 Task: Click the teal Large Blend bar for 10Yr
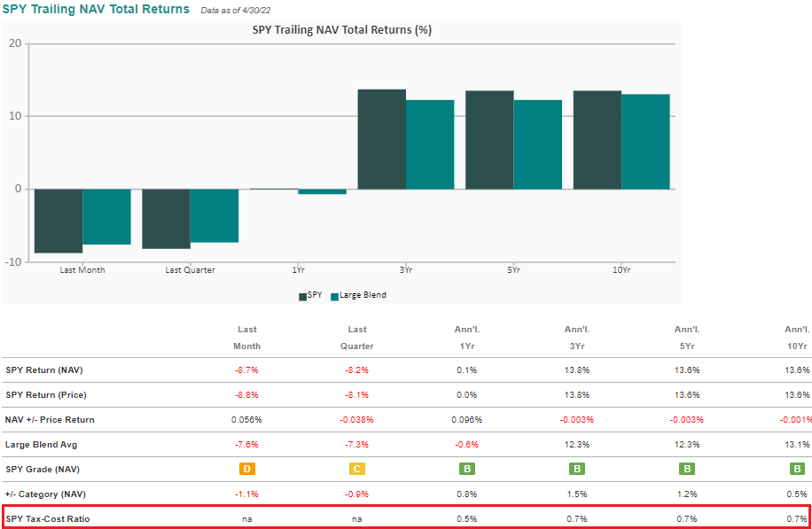[645, 142]
